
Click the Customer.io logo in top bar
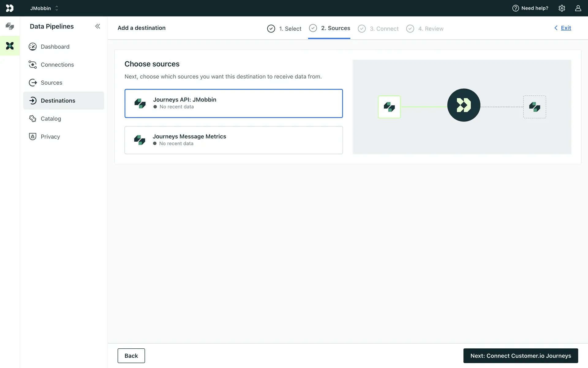10,8
